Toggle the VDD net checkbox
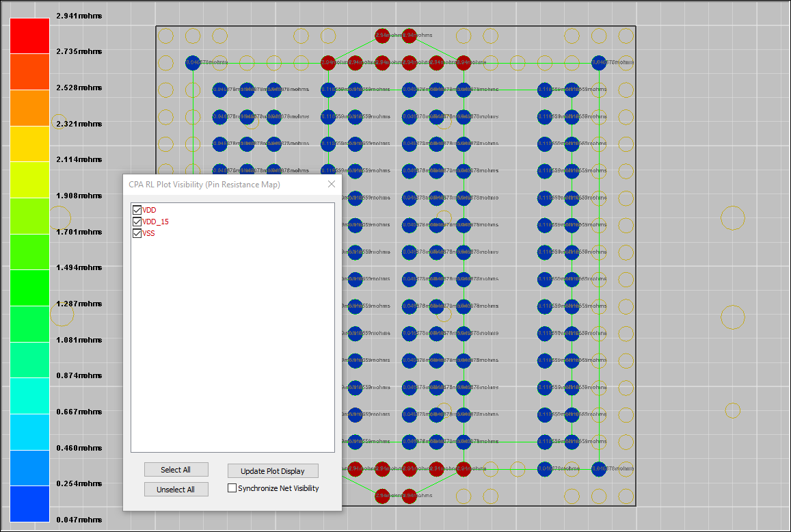The image size is (791, 532). [137, 210]
